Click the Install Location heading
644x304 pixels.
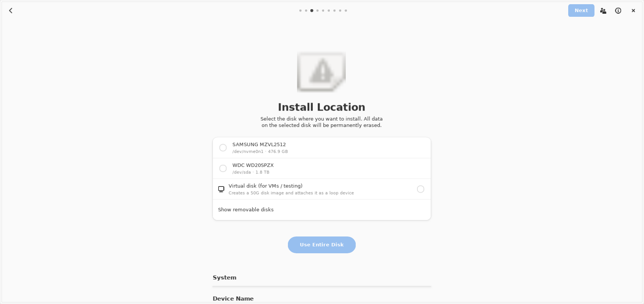321,107
